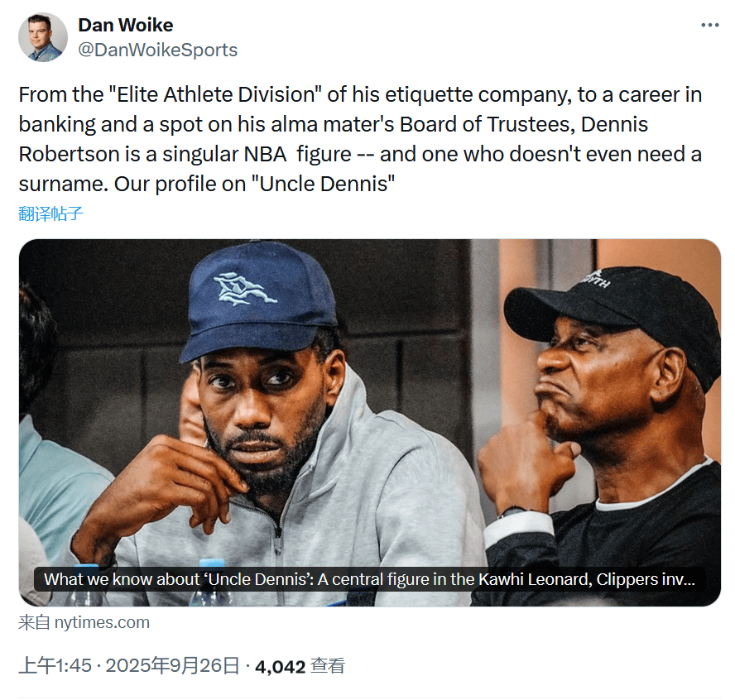Click the 翻译帖子 translate post link
This screenshot has width=735, height=700.
(x=51, y=214)
